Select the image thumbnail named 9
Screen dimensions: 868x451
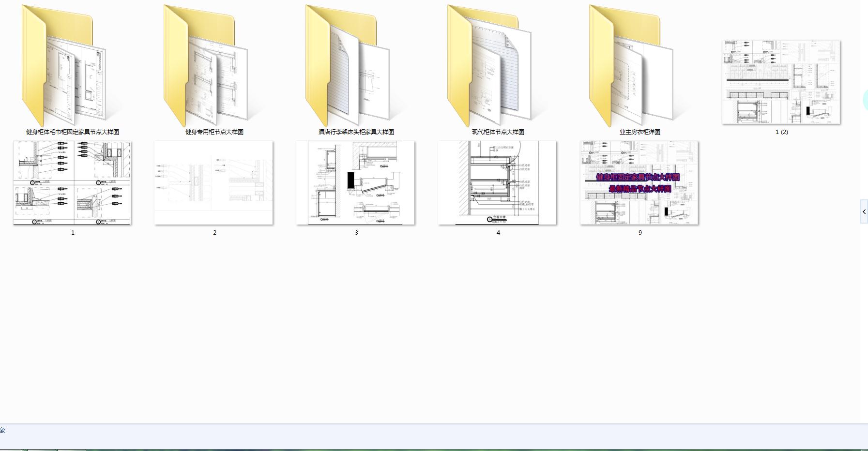(x=640, y=183)
